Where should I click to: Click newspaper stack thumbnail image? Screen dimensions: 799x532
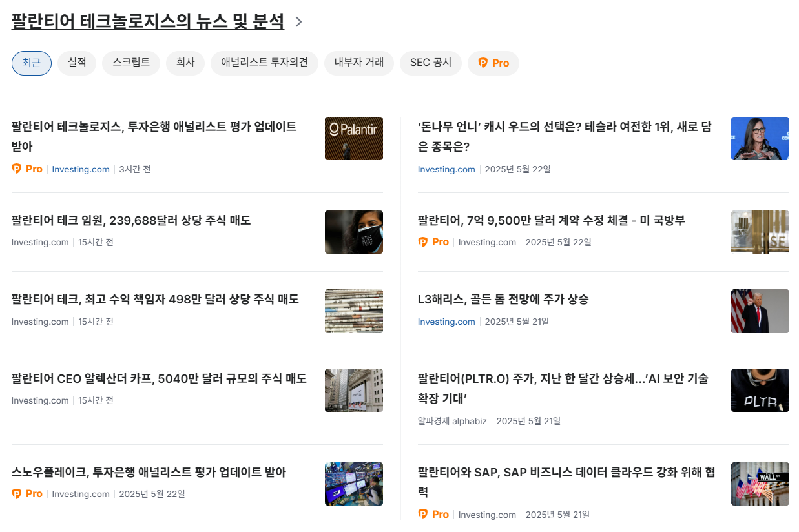354,311
